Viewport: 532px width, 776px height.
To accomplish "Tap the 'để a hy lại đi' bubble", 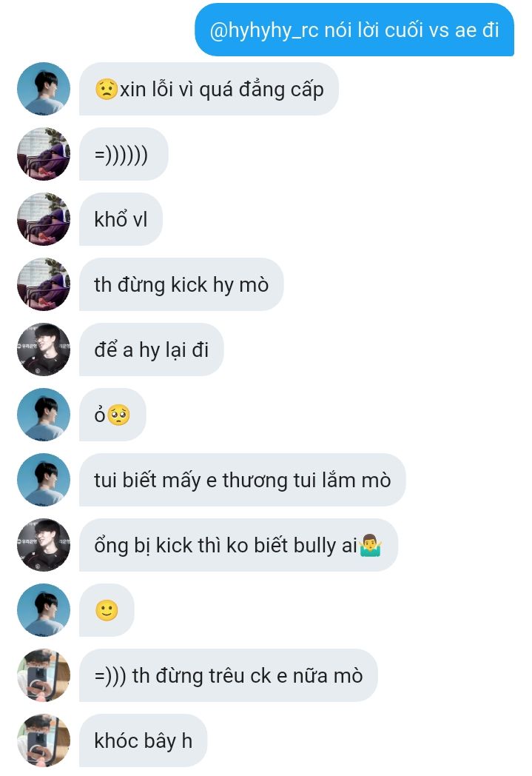I will point(151,349).
